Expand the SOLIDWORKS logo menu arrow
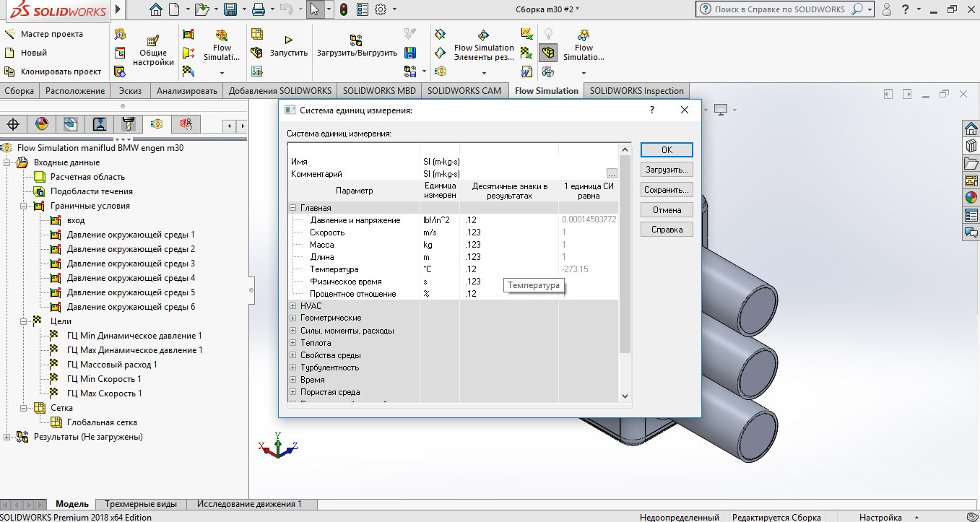 click(118, 10)
